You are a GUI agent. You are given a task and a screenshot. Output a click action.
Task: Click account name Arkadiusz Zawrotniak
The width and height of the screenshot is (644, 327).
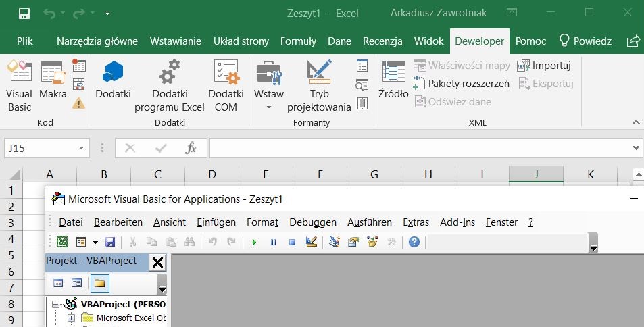click(x=439, y=13)
